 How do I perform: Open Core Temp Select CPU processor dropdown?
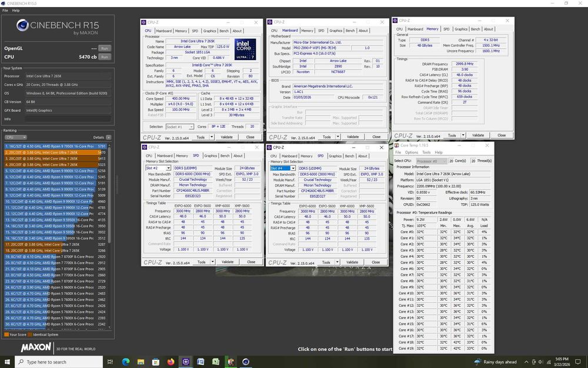(x=431, y=161)
